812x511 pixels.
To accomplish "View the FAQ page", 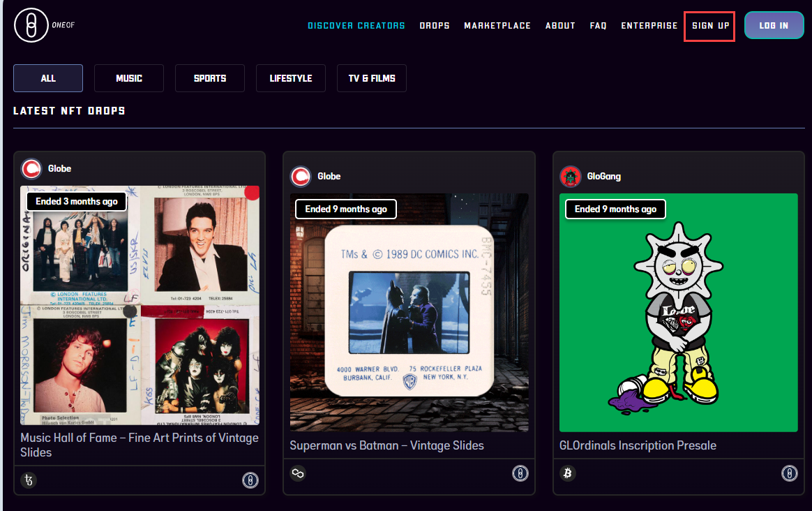I will pos(598,25).
